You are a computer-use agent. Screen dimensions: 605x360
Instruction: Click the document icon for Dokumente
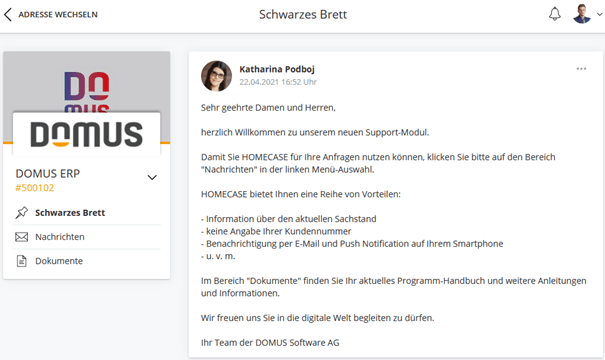point(22,261)
